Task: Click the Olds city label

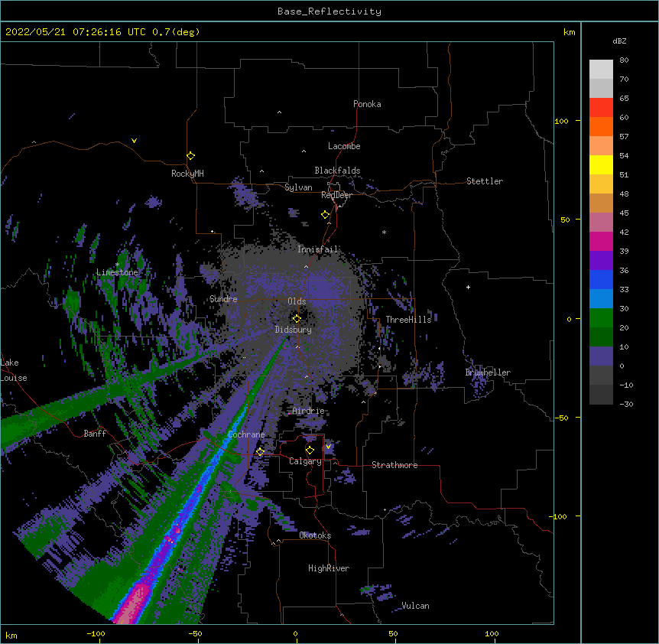Action: pos(297,301)
